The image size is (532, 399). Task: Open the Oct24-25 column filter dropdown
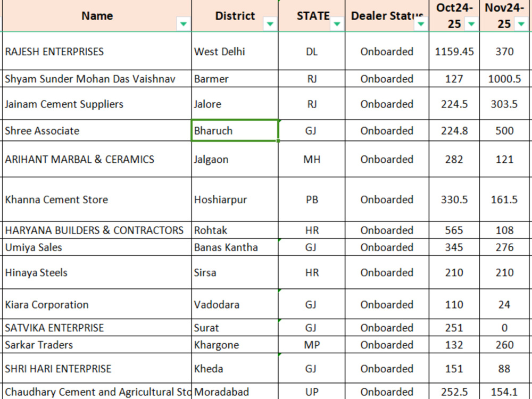coord(471,24)
